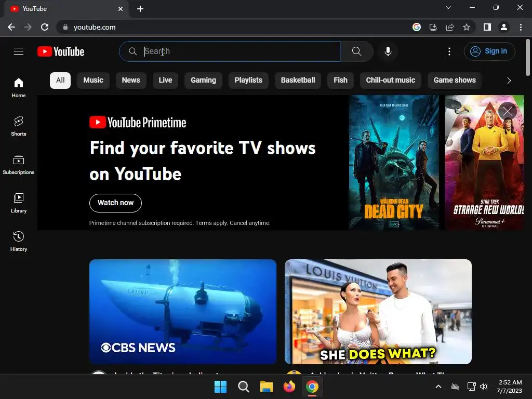Click the magnifier search button beside search box
The image size is (532, 399).
pyautogui.click(x=356, y=51)
